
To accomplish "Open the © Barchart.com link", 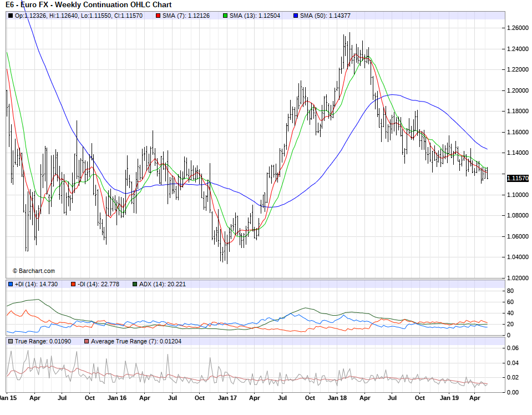I will click(34, 271).
